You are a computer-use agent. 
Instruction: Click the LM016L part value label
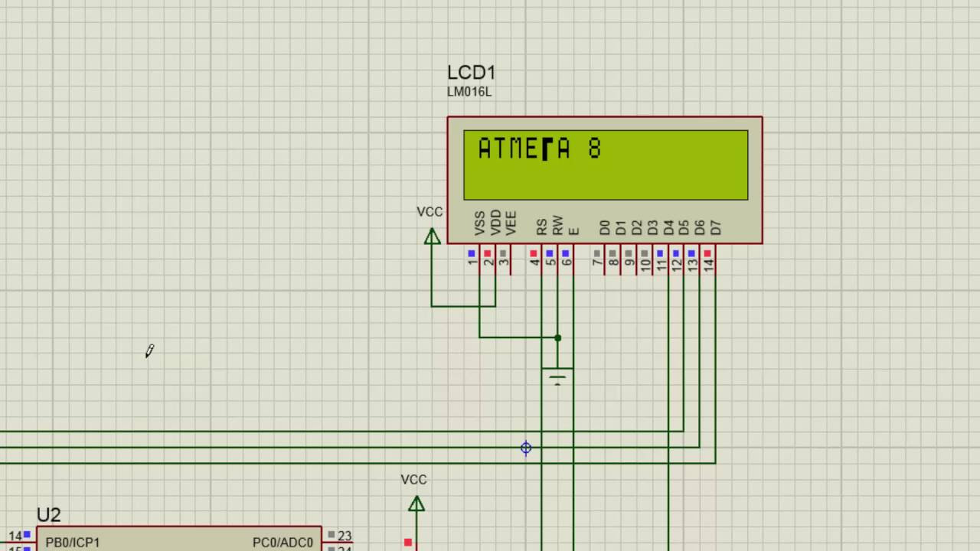click(469, 92)
